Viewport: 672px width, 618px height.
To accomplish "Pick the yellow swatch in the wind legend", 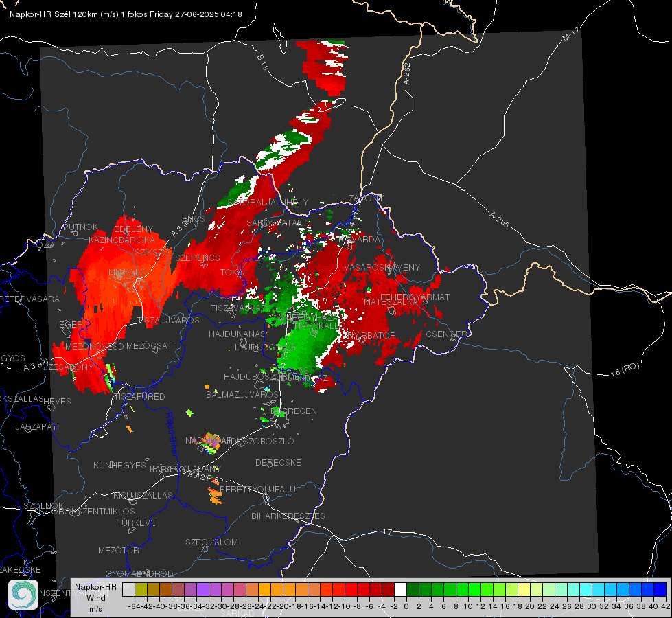I will click(524, 590).
